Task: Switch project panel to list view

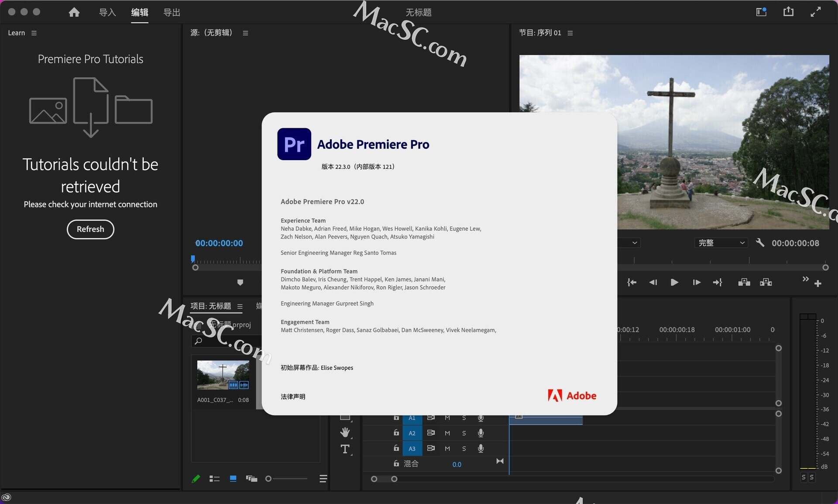Action: [214, 479]
